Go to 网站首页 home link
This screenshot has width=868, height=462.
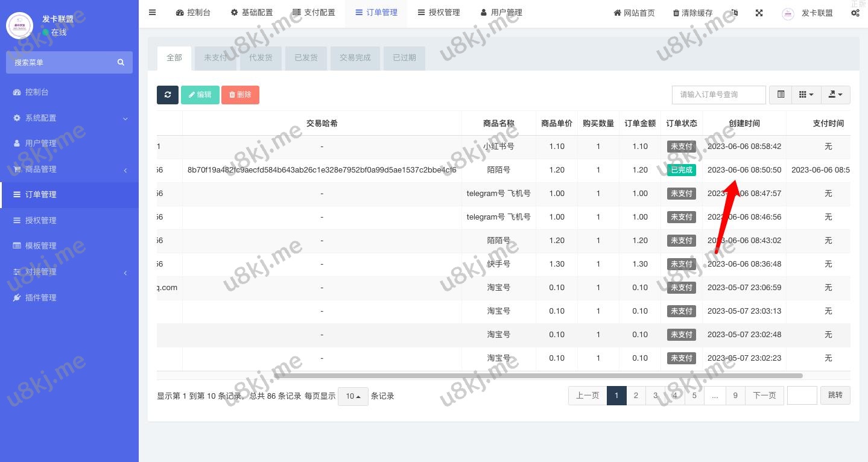634,13
